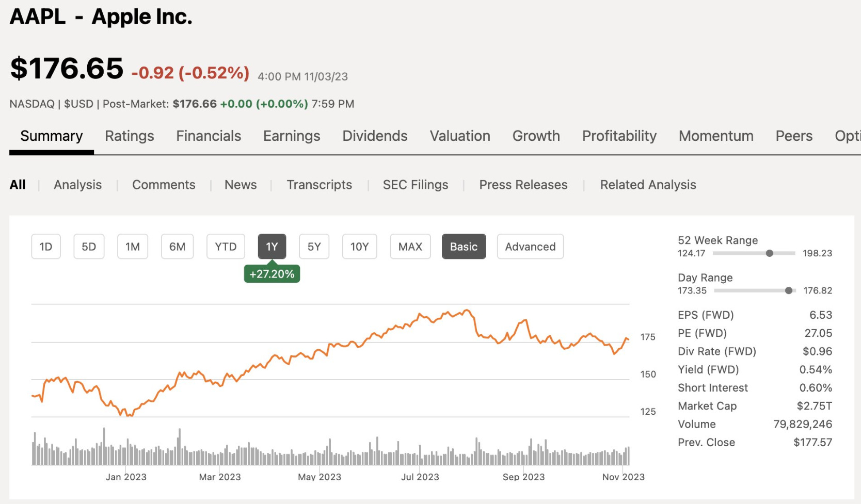Click the $176.65 share price

67,69
